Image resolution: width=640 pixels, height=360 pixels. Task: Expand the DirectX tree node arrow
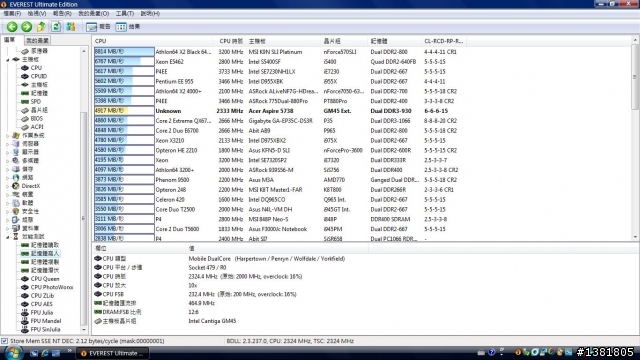coord(8,186)
